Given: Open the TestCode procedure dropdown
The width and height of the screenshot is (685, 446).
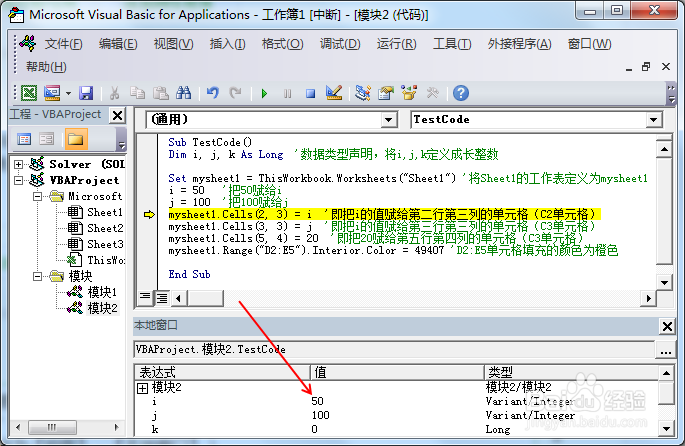Looking at the screenshot, I should [654, 120].
